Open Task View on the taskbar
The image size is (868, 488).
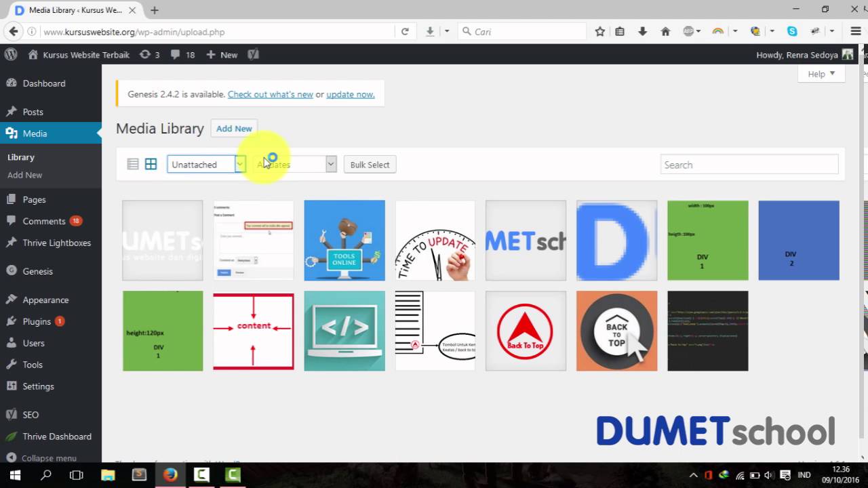point(77,475)
